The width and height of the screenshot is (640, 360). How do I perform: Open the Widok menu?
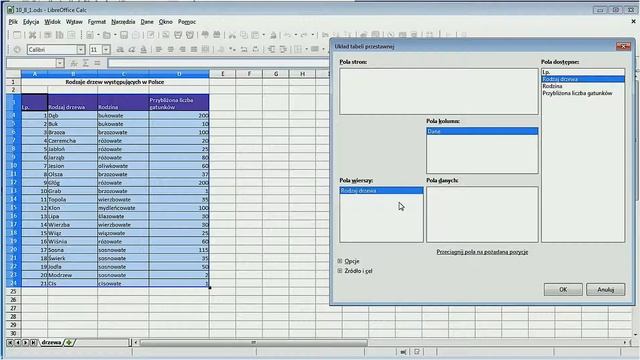pos(52,22)
